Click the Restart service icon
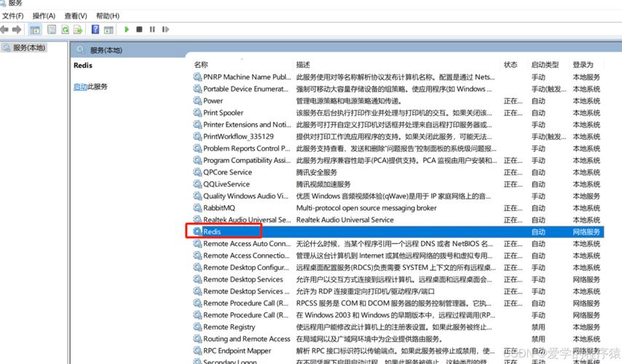622x364 pixels. pyautogui.click(x=165, y=29)
